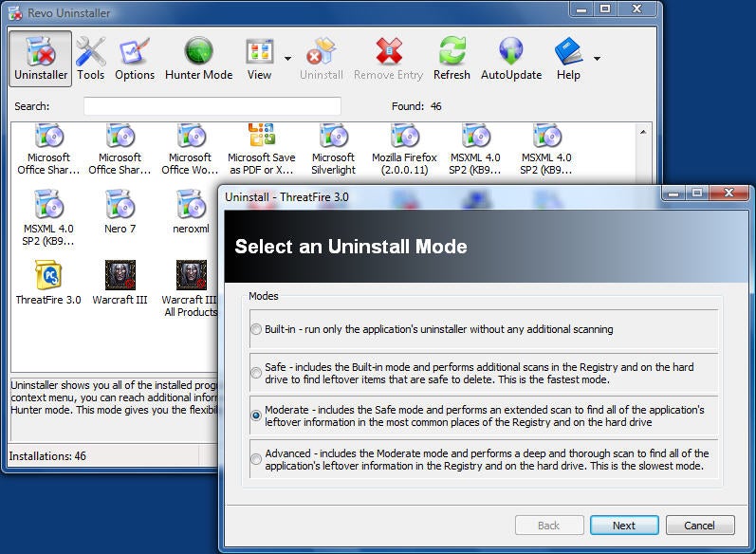Image resolution: width=756 pixels, height=554 pixels.
Task: Choose the Built-in uninstall mode
Action: 256,329
